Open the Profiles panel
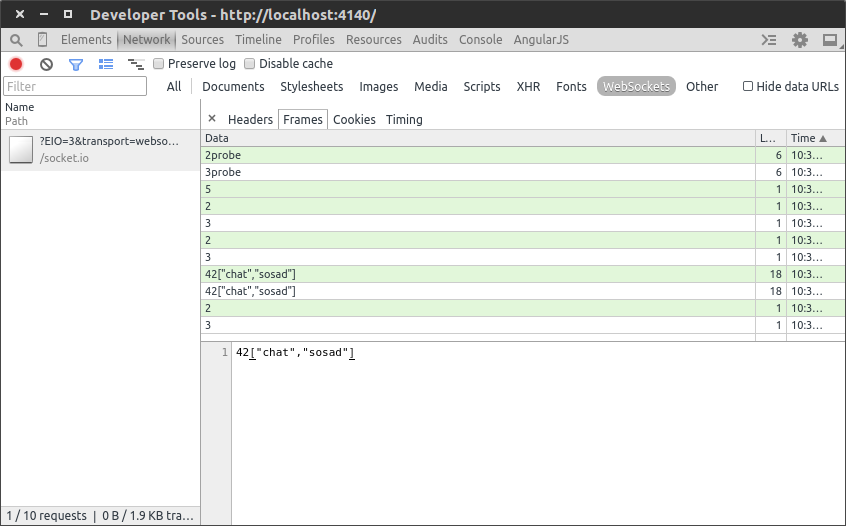Image resolution: width=846 pixels, height=526 pixels. click(x=313, y=40)
